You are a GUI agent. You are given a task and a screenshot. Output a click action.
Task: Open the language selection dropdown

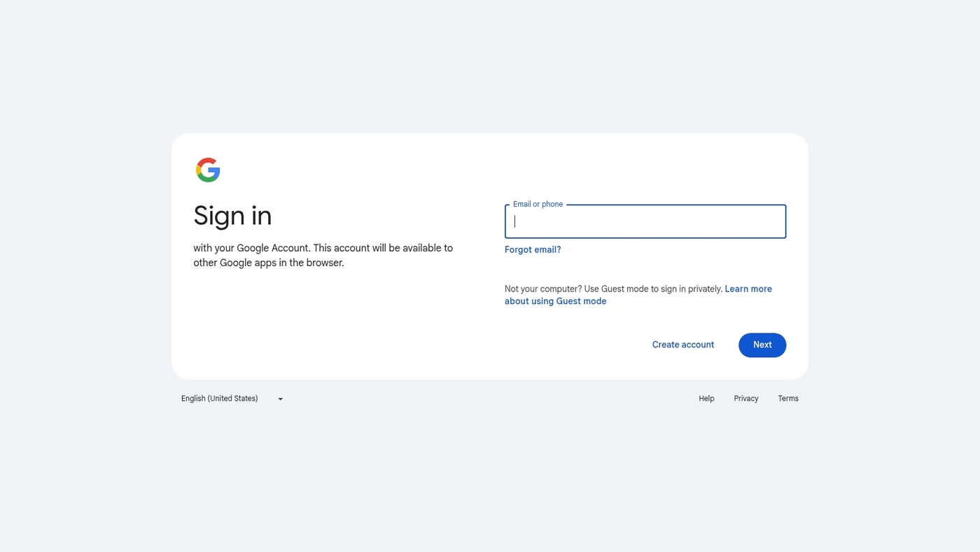(x=231, y=399)
